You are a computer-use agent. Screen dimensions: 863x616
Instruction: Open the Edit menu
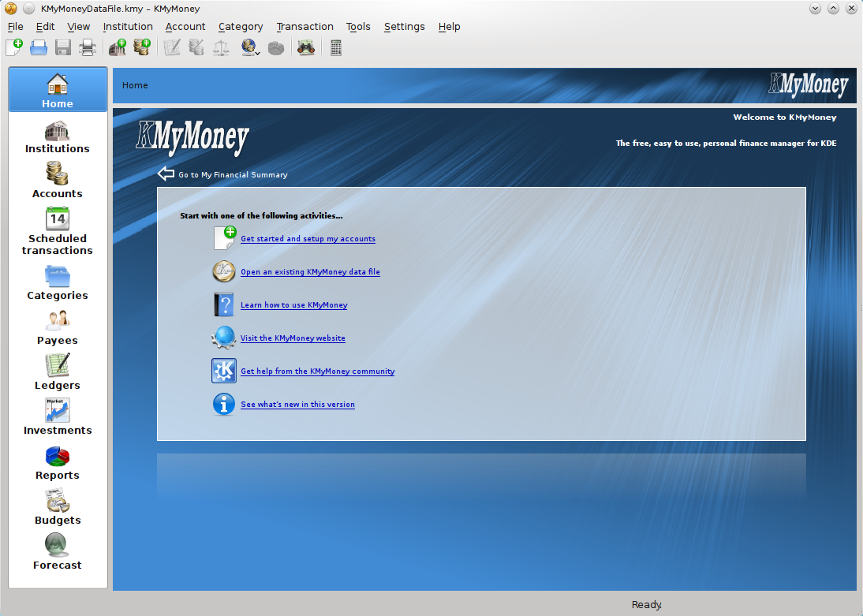tap(45, 27)
